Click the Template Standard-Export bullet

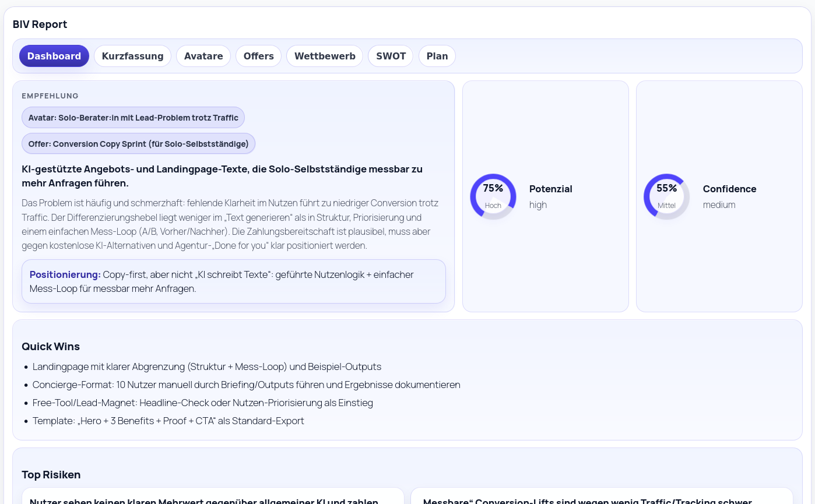(168, 421)
